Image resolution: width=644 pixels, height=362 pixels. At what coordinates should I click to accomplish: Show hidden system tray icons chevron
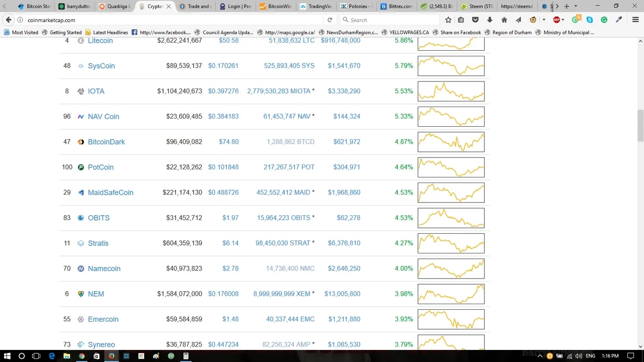coord(540,356)
